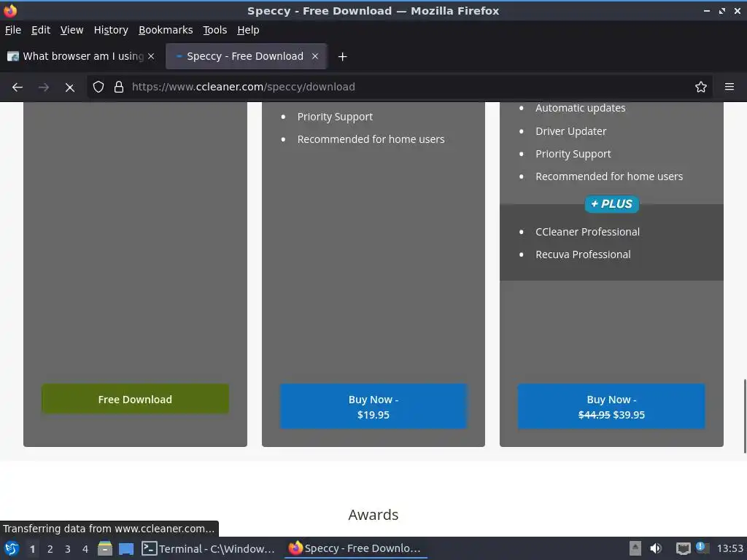
Task: Click the green Free Download button
Action: (135, 399)
